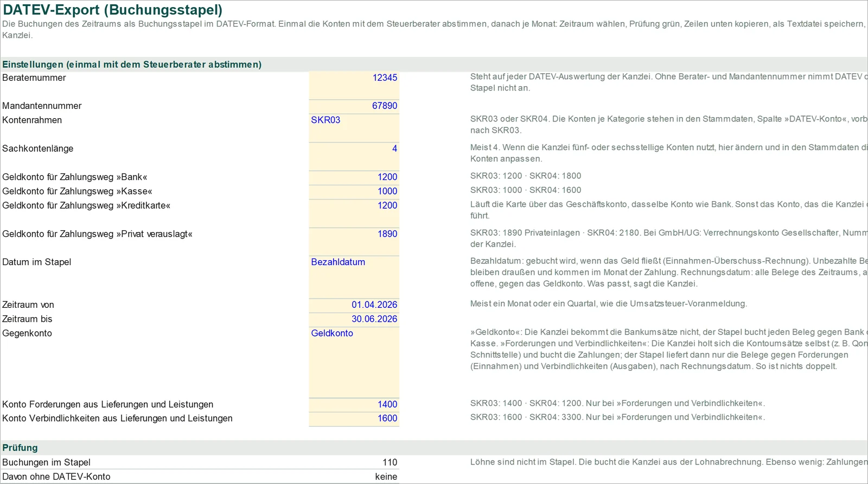This screenshot has height=484, width=868.
Task: Open the Kontenrahmen cell showing SKR03
Action: 354,128
